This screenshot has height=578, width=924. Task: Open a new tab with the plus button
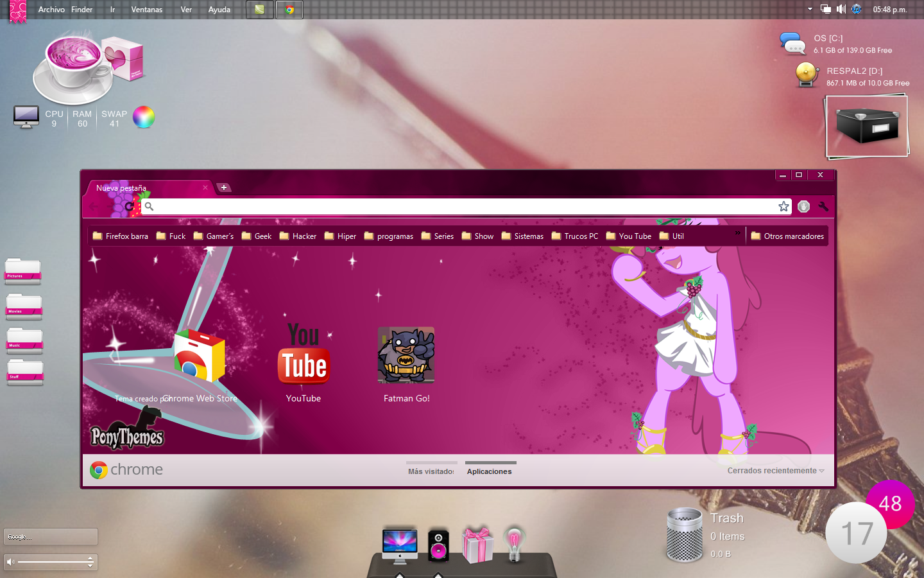223,188
